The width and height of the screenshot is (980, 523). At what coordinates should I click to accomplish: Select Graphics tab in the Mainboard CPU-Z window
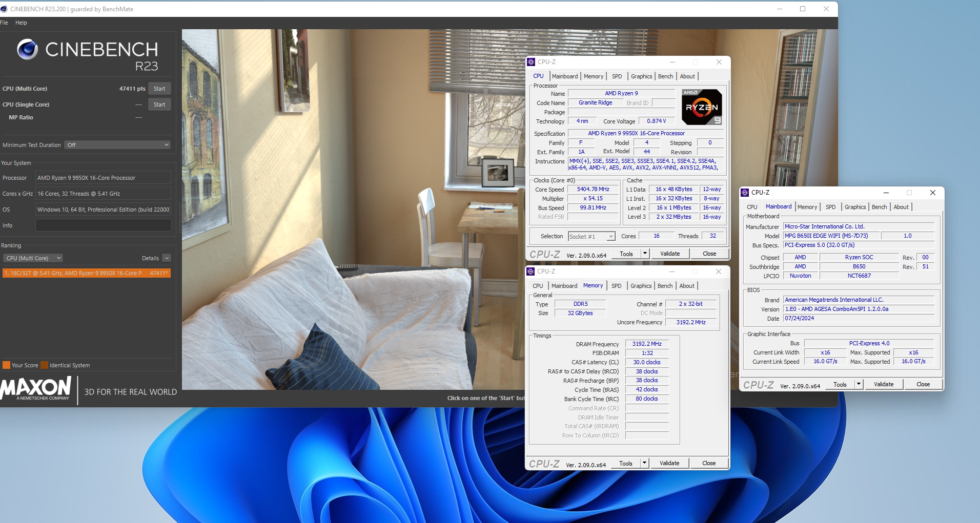[x=855, y=207]
